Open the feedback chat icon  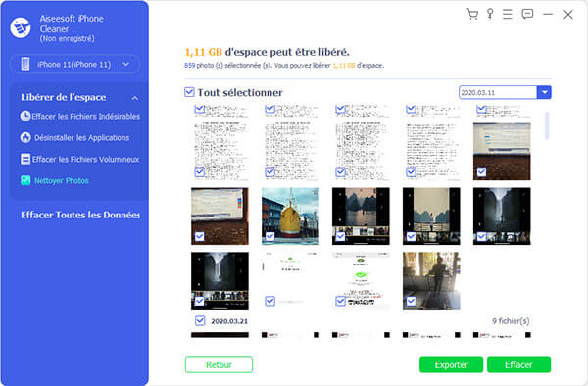click(527, 14)
